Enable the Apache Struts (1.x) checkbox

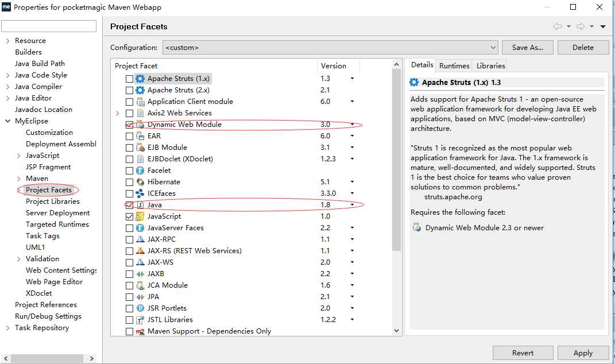coord(129,79)
